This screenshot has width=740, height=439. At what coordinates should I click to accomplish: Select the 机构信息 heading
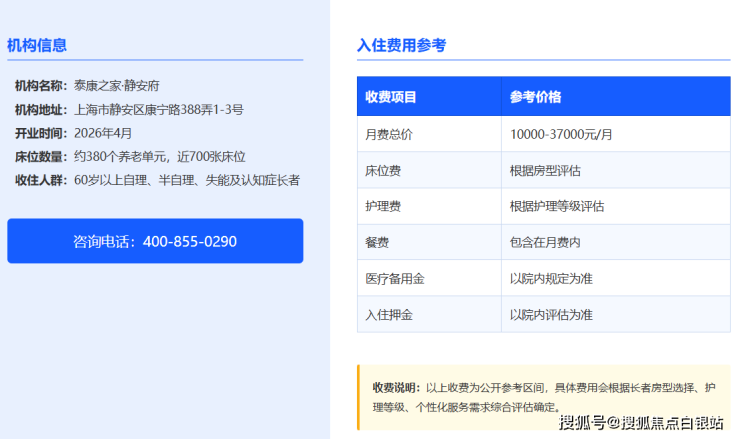(37, 45)
